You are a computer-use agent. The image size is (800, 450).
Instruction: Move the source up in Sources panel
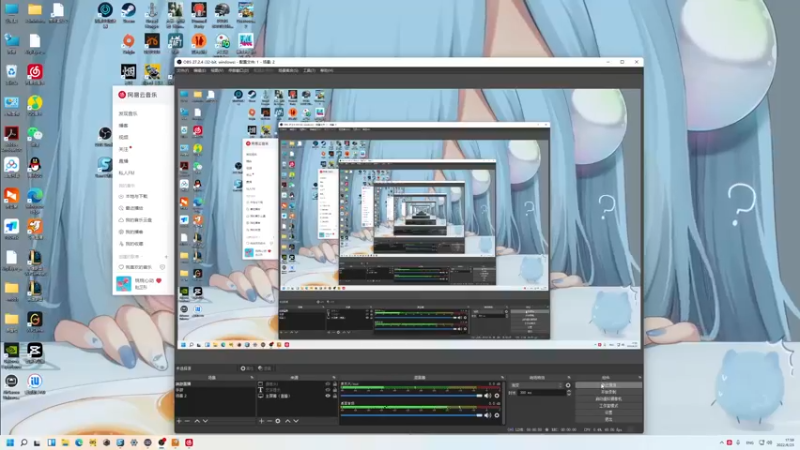tap(287, 421)
